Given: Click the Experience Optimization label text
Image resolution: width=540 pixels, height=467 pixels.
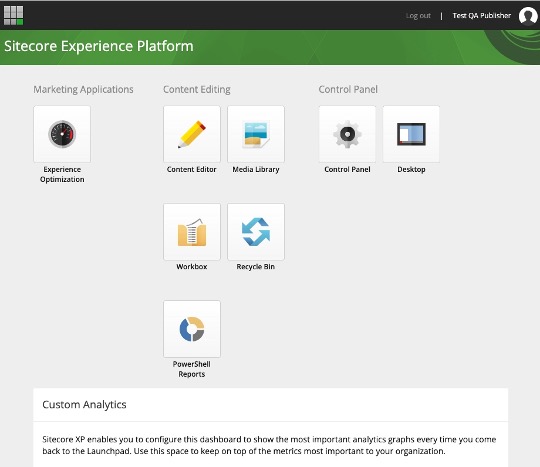Looking at the screenshot, I should [x=62, y=174].
